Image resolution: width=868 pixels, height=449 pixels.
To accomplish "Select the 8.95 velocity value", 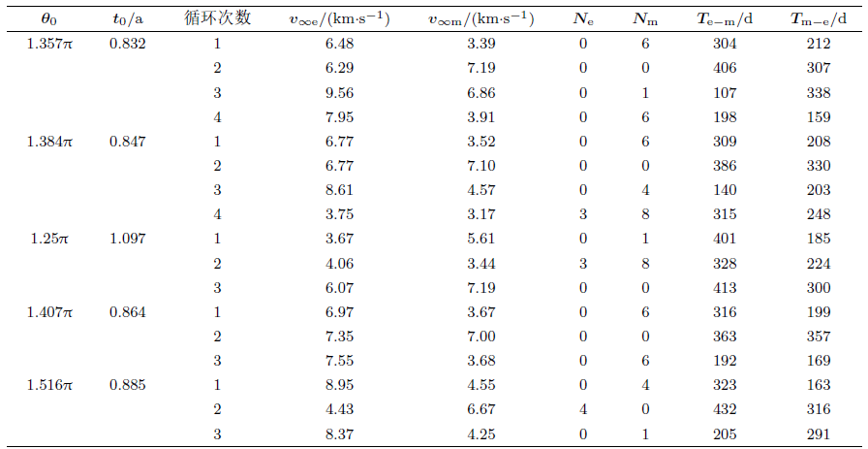I will pos(340,385).
